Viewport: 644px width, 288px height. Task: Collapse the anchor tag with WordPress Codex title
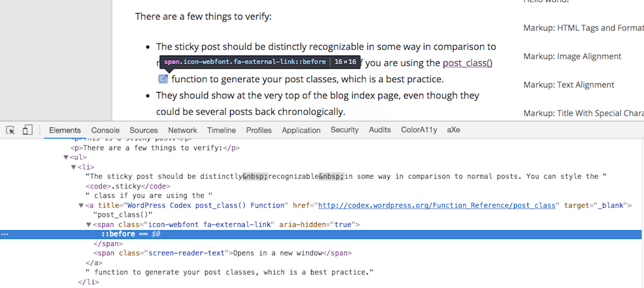81,205
